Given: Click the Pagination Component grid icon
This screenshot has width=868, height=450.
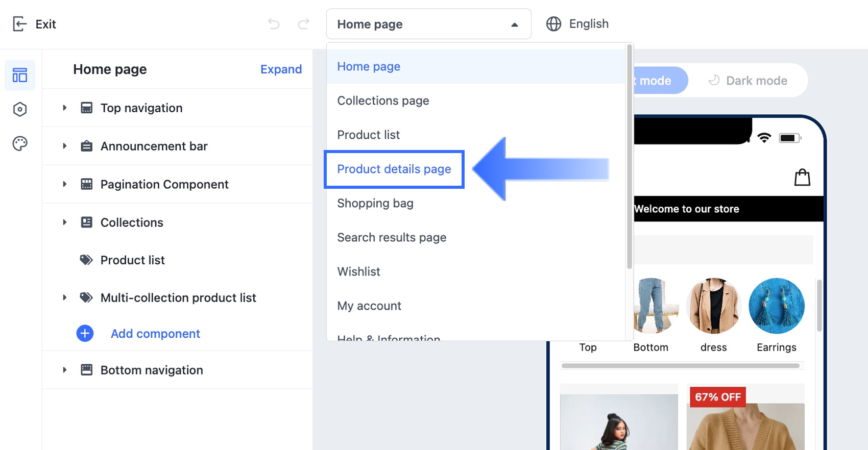Looking at the screenshot, I should (x=87, y=184).
